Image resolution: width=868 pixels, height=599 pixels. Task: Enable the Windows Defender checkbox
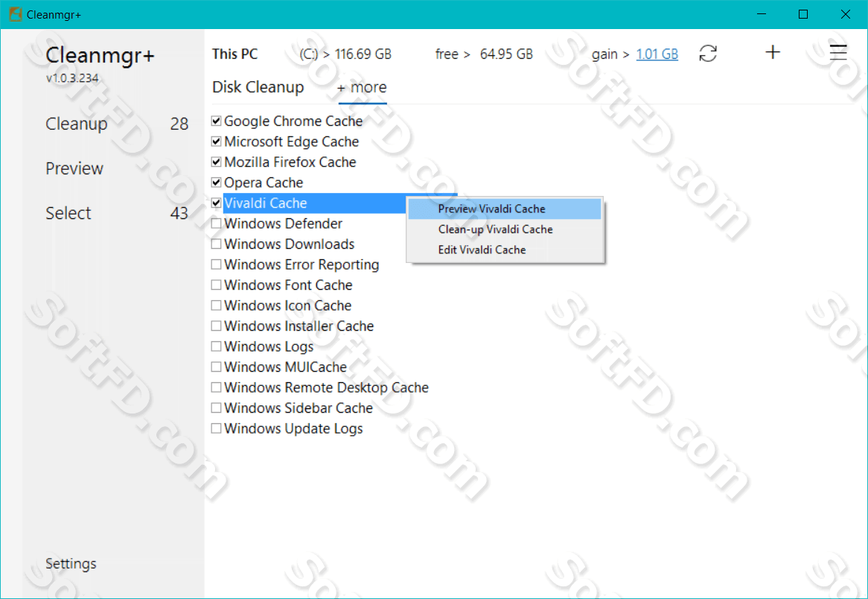point(217,224)
